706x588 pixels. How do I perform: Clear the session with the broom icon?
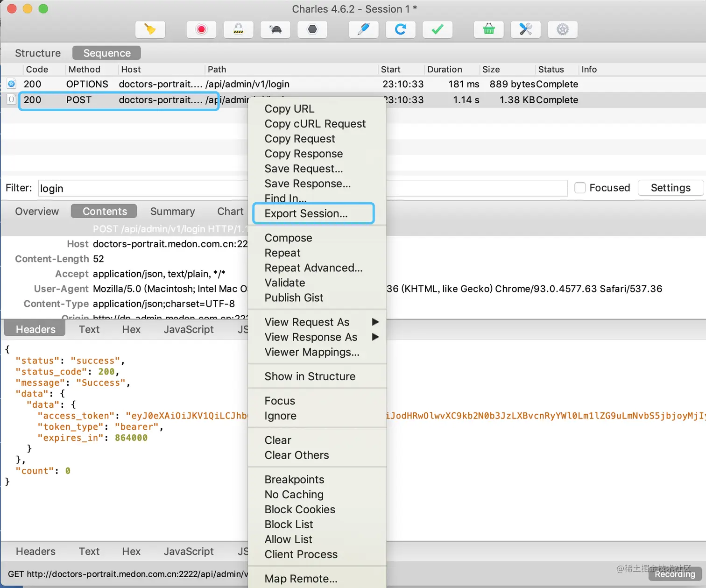[x=150, y=30]
